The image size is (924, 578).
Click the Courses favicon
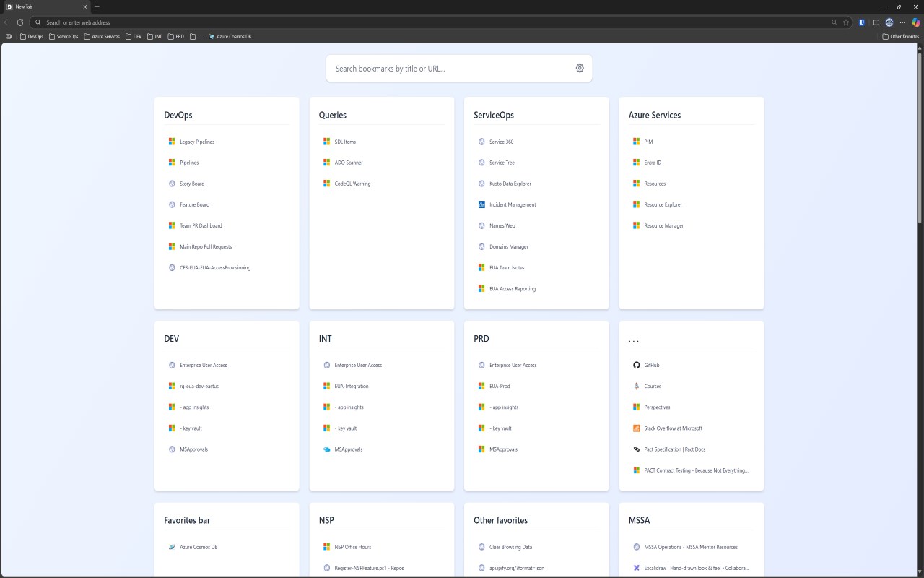(x=636, y=386)
